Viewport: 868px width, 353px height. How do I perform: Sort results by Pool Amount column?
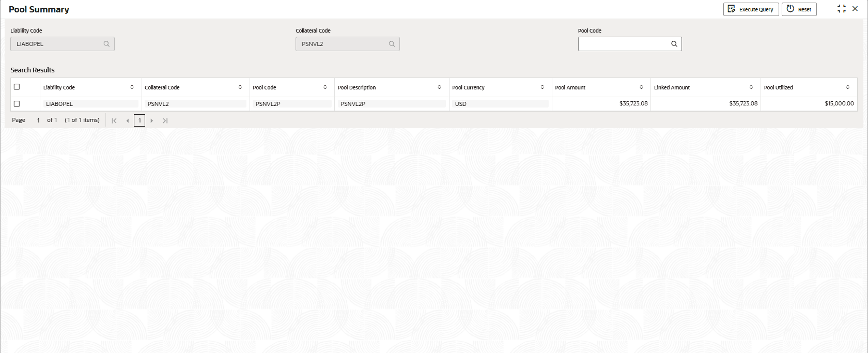tap(641, 87)
